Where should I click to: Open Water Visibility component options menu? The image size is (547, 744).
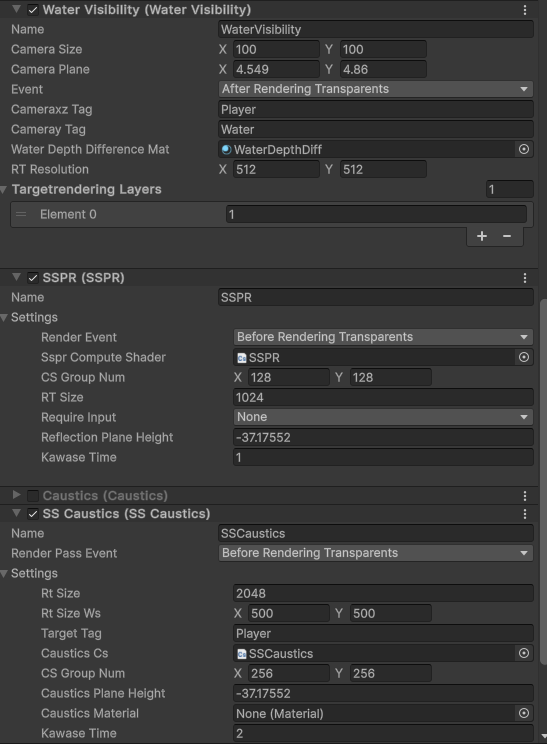(x=525, y=10)
